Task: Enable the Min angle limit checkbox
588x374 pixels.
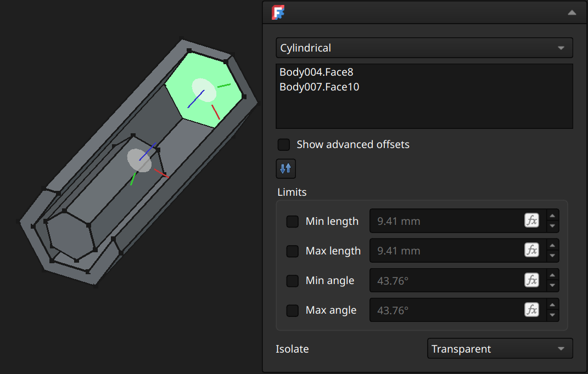Action: click(293, 281)
